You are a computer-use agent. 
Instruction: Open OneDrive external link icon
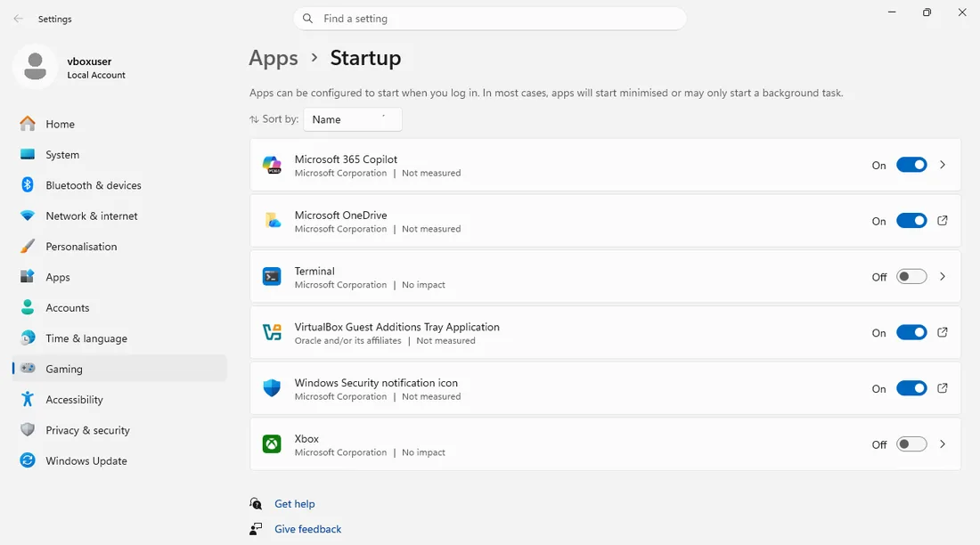[943, 221]
